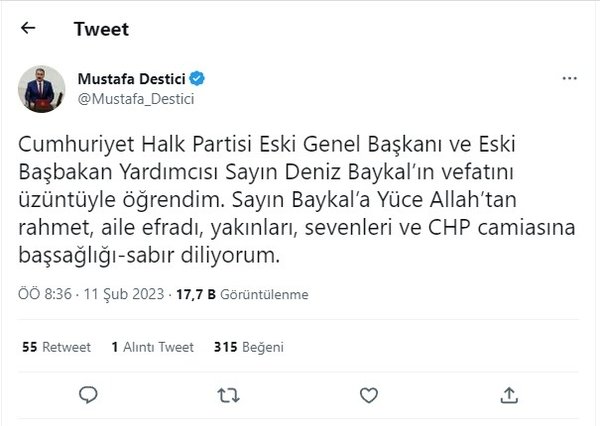600x426 pixels.
Task: Show who gave 315 Beğeni
Action: click(x=249, y=348)
